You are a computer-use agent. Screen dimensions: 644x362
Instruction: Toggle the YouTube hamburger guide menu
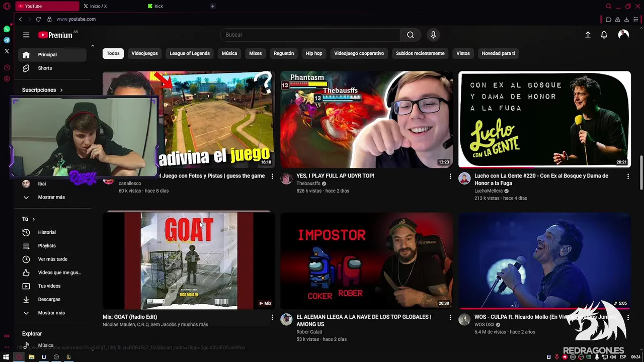point(26,35)
